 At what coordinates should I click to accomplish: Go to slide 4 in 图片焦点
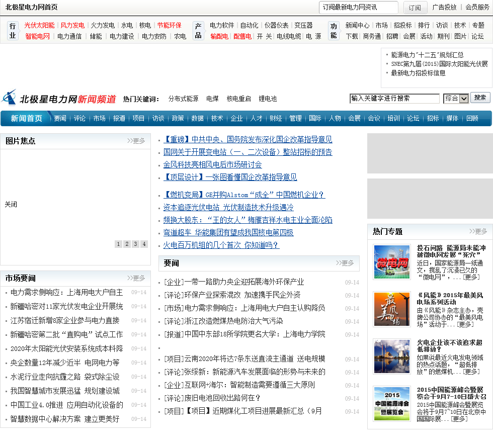[x=144, y=244]
